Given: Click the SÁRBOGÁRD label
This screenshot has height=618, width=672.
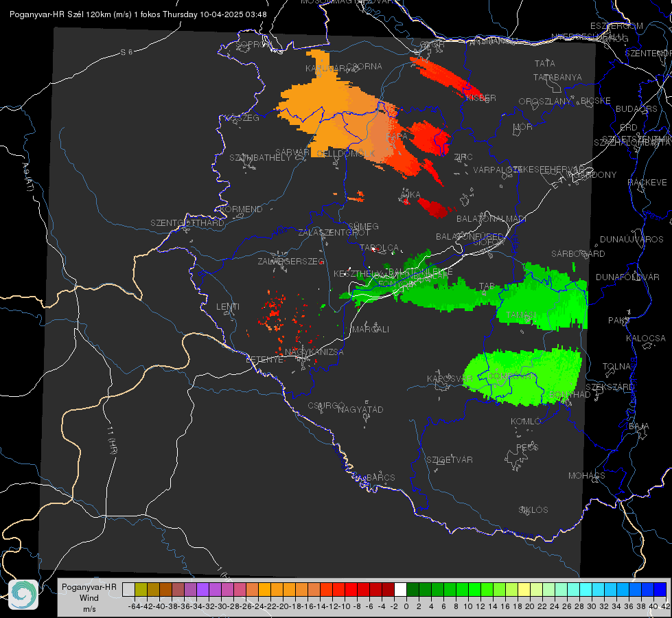Looking at the screenshot, I should (x=578, y=254).
